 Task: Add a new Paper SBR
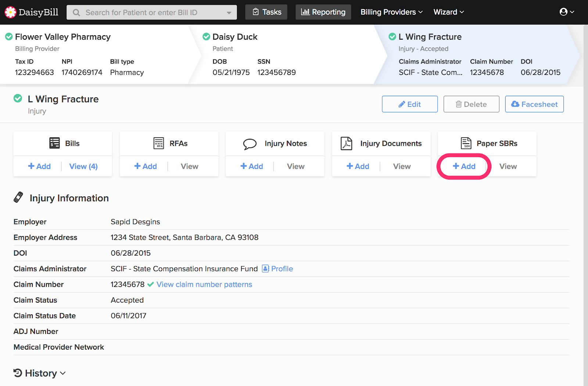pos(464,166)
